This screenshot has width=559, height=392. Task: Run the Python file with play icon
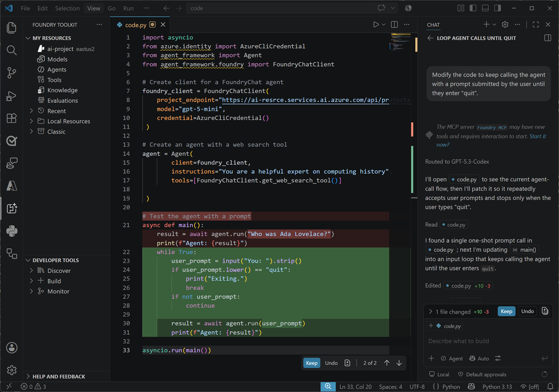(376, 25)
